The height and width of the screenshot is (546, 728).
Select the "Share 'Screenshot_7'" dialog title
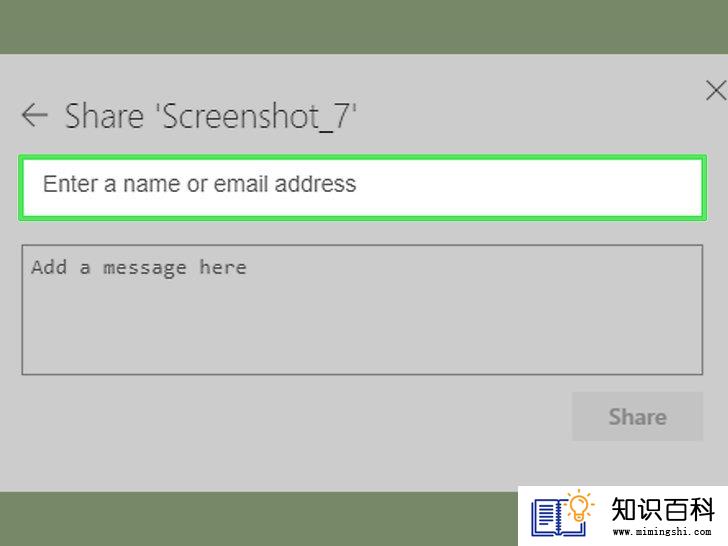(210, 116)
